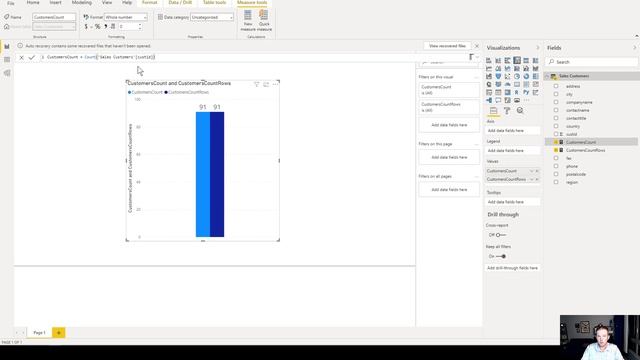
Task: Switch to Report view in left sidebar
Action: [x=7, y=47]
